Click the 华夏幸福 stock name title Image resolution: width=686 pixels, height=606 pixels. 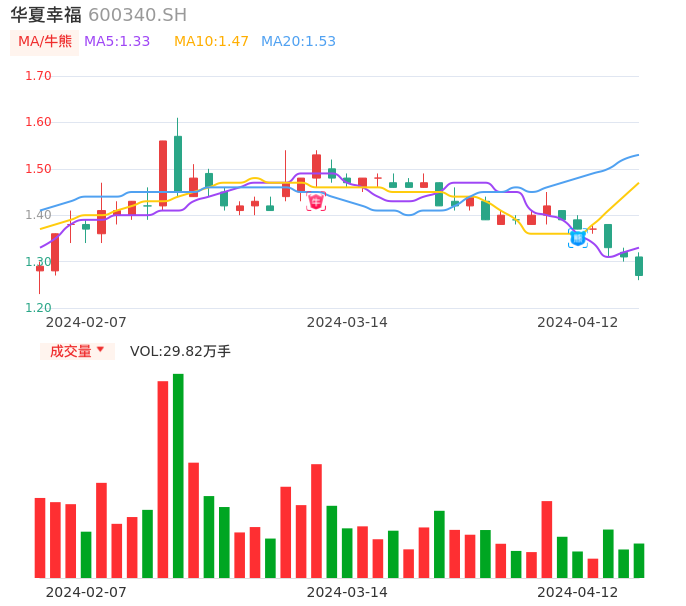point(46,15)
